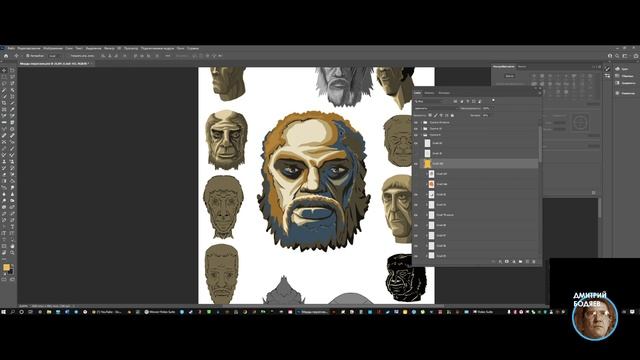
Task: Filter layers by shape layer icon
Action: coord(473,101)
